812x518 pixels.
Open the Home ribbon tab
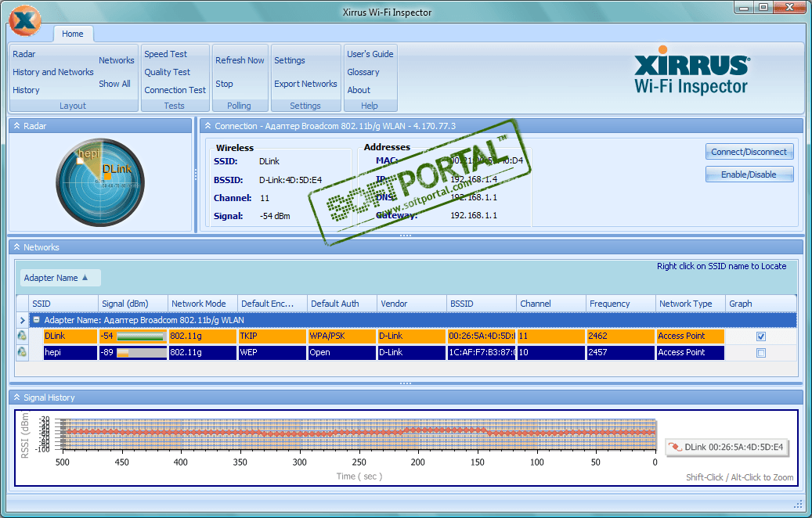[x=73, y=34]
